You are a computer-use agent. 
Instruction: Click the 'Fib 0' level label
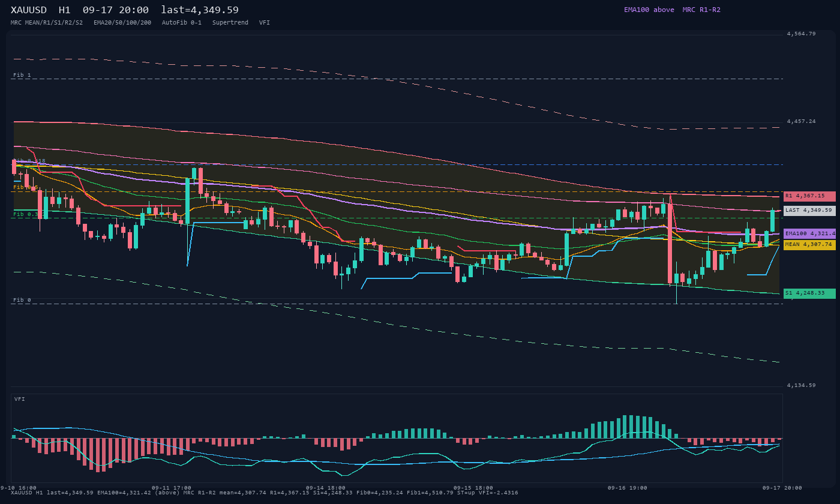click(22, 300)
